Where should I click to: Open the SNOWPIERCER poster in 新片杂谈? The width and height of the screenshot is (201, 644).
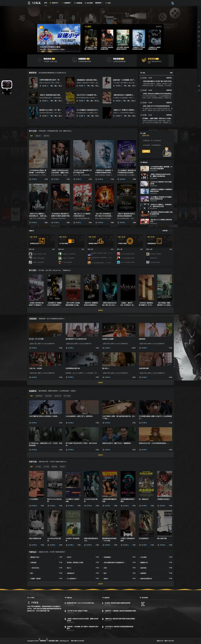pyautogui.click(x=104, y=154)
